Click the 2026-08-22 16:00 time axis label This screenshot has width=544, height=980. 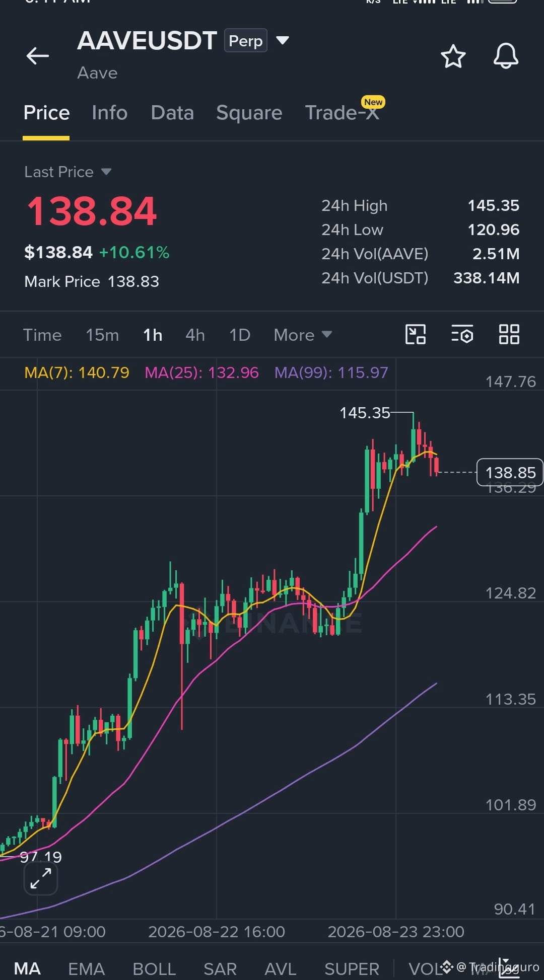point(217,932)
